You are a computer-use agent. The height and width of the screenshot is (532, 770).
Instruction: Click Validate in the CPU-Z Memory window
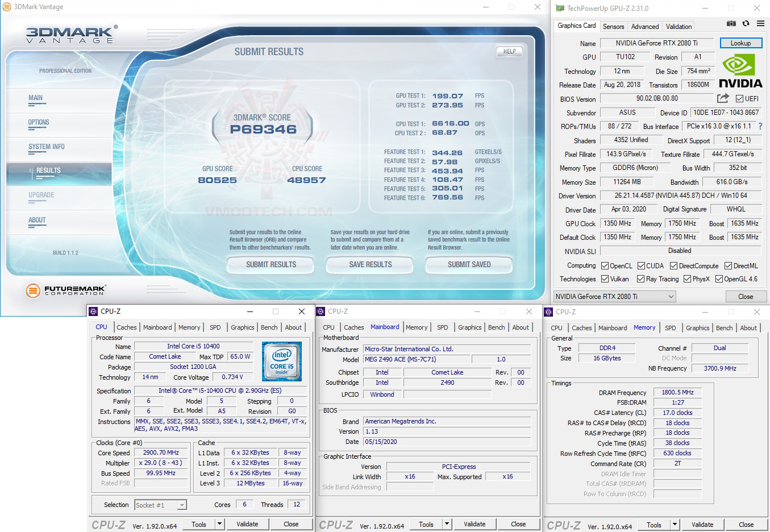[x=702, y=525]
